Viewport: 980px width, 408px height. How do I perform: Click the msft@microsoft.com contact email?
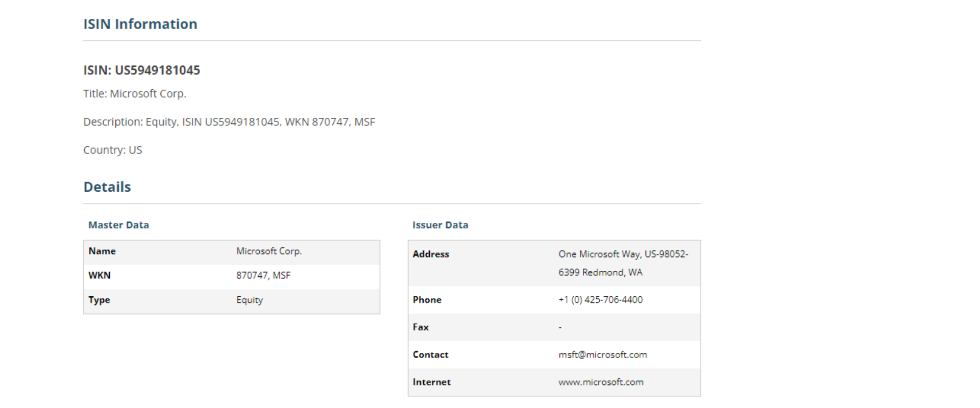tap(603, 354)
